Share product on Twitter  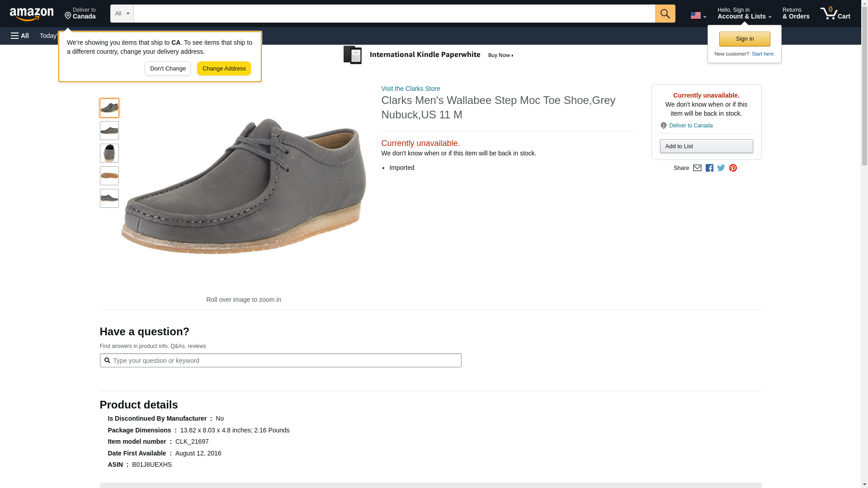(721, 168)
